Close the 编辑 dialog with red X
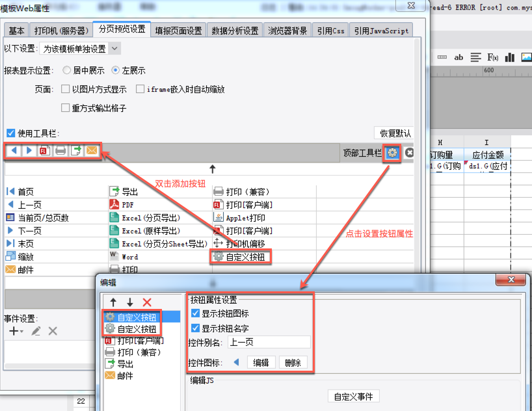 click(x=511, y=280)
